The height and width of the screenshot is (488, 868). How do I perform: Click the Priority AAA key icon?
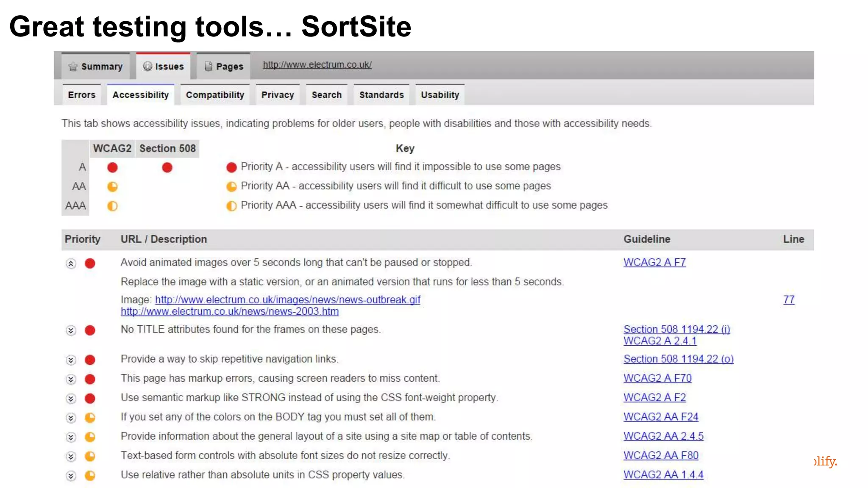231,206
